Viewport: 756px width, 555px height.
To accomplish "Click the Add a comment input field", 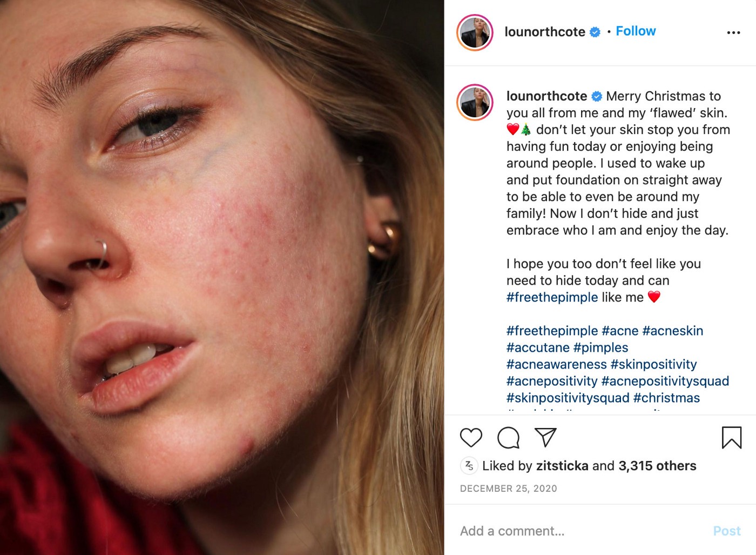I will pos(512,531).
